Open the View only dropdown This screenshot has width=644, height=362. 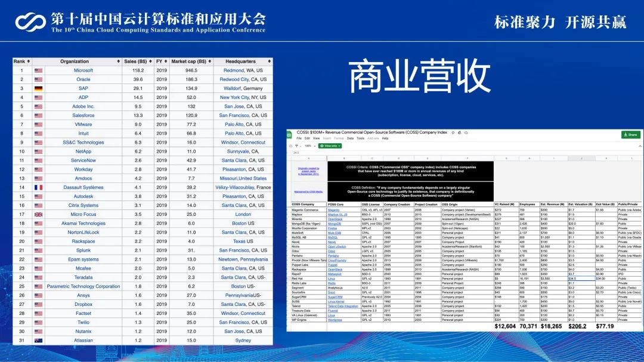[x=330, y=146]
